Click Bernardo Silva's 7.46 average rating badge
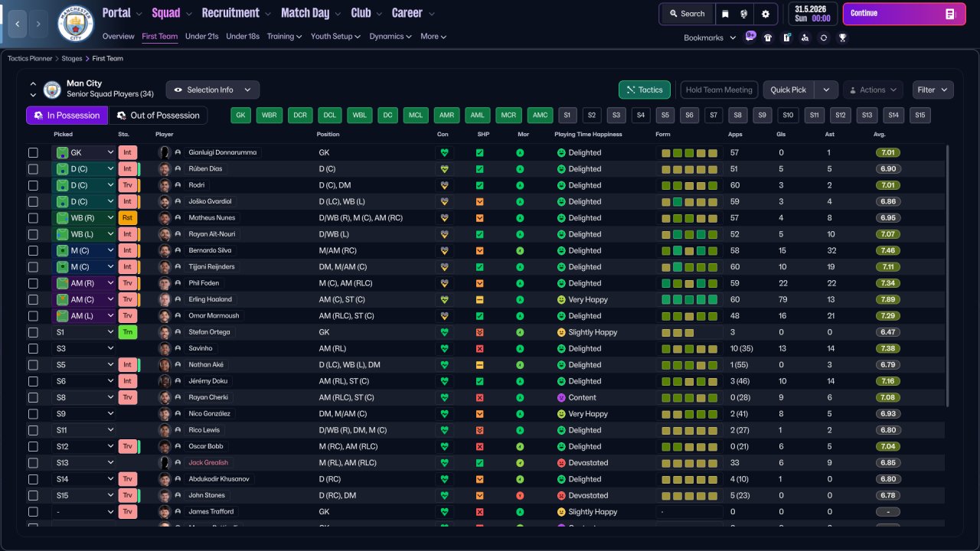 [x=888, y=250]
